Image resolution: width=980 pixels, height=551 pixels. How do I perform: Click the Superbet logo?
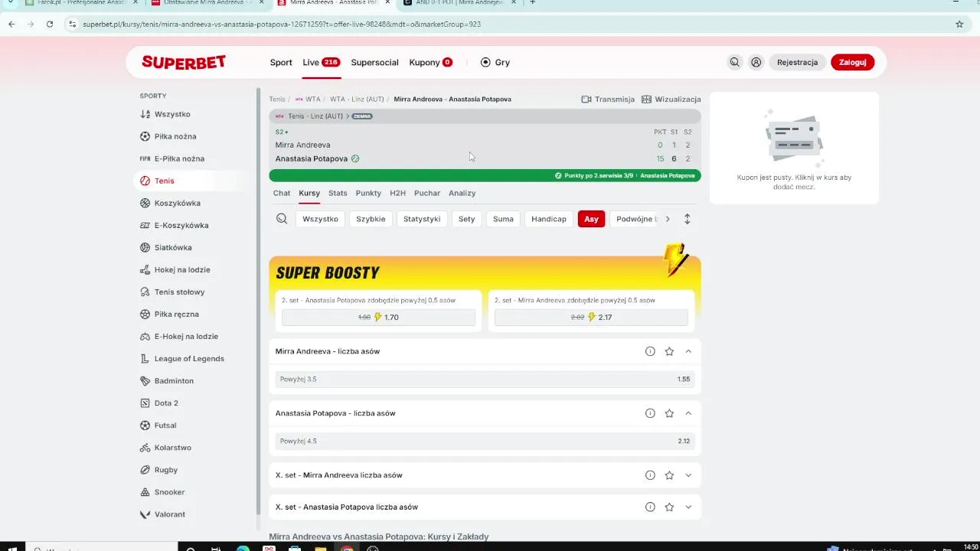184,63
